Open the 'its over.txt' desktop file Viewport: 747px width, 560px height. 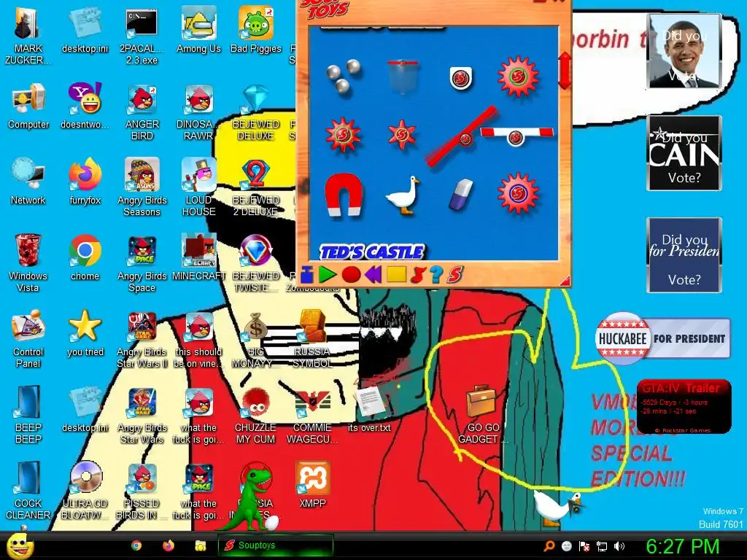tap(369, 408)
